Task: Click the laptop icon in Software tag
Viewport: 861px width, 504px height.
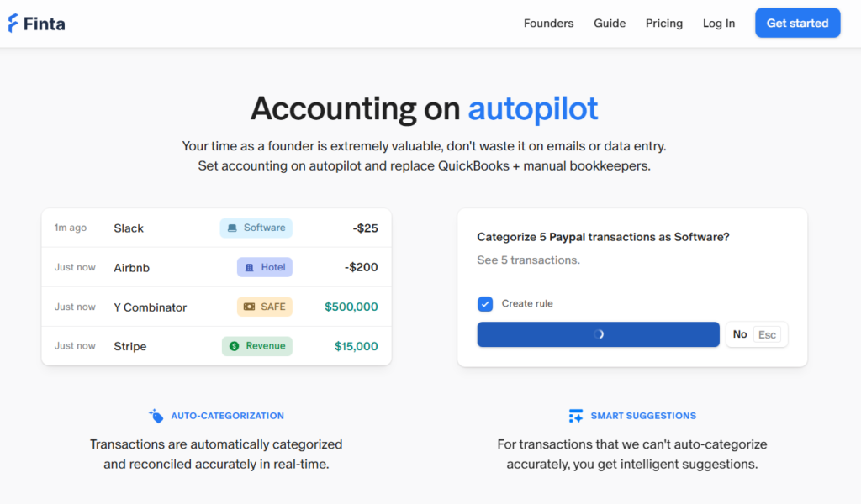Action: click(x=233, y=228)
